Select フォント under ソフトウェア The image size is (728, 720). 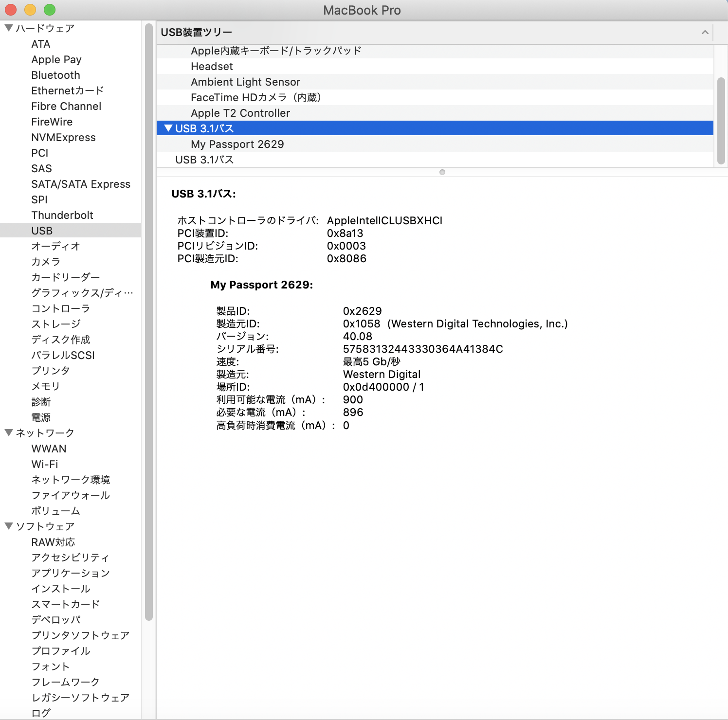[x=51, y=666]
